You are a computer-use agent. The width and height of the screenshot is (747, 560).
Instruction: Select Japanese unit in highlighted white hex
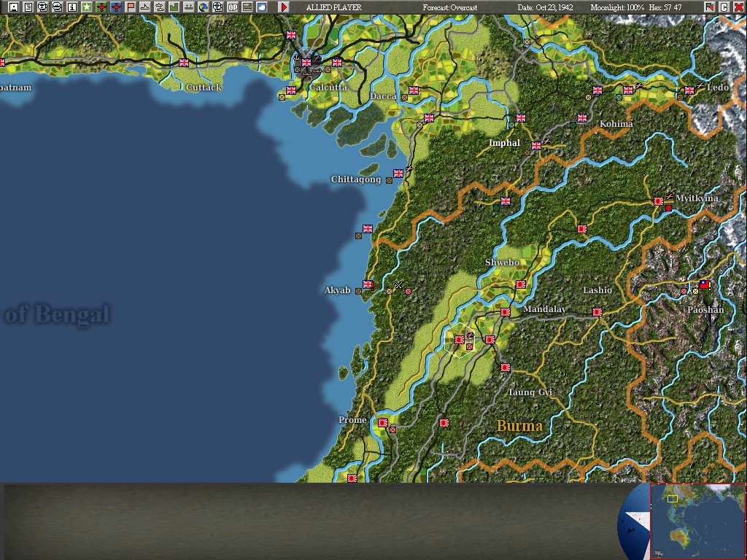click(x=460, y=340)
